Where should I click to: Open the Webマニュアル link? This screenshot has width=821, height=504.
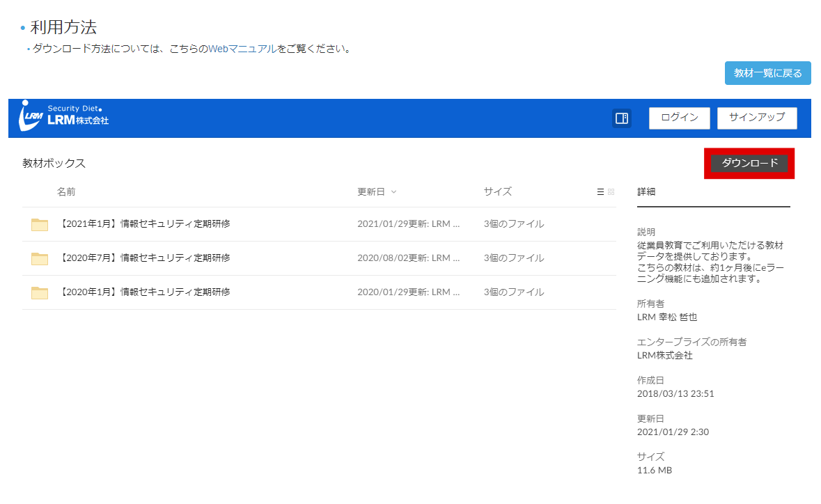242,49
